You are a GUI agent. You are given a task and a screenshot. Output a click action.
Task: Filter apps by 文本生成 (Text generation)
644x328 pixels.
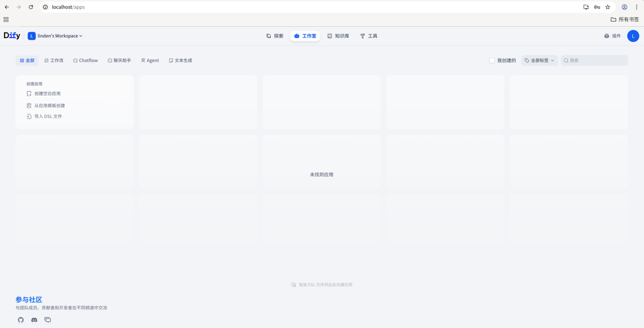(181, 61)
